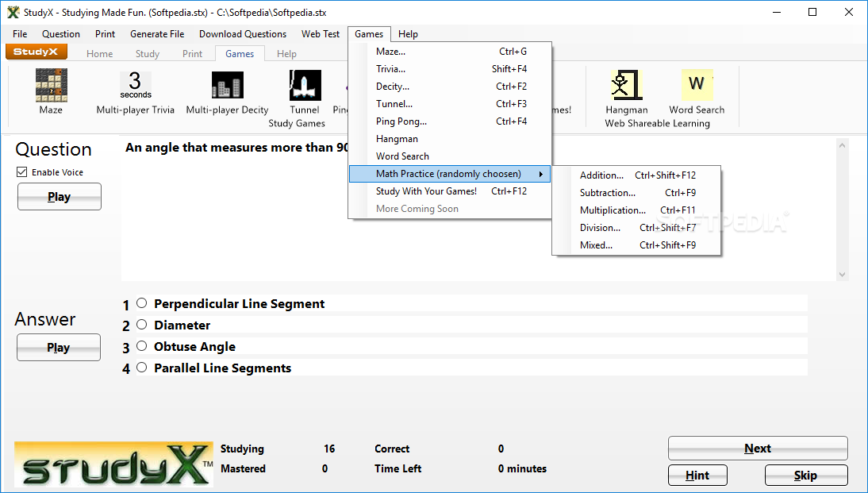
Task: Switch to the Study ribbon tab
Action: (148, 54)
